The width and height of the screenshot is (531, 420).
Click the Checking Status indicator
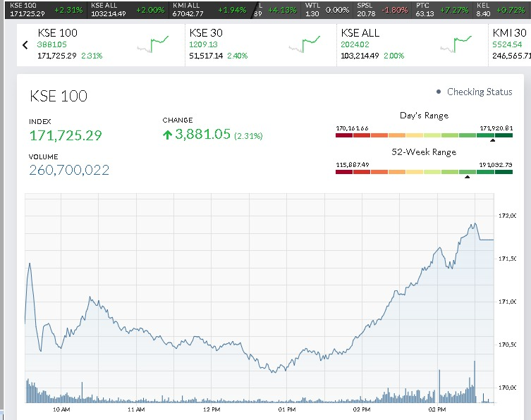(474, 92)
